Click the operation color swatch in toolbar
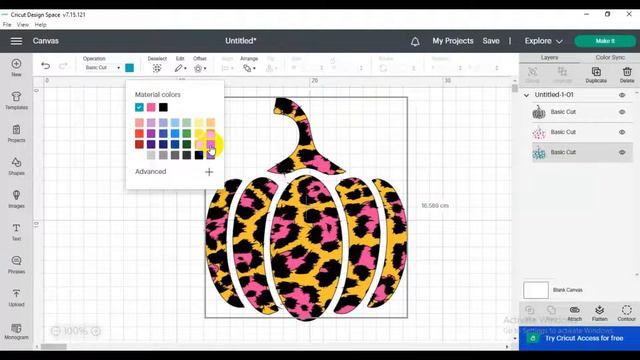640x360 pixels. coord(129,68)
